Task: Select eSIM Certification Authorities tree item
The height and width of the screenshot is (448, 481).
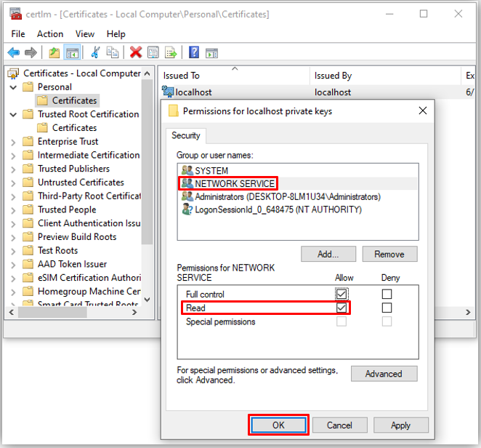Action: pyautogui.click(x=89, y=278)
